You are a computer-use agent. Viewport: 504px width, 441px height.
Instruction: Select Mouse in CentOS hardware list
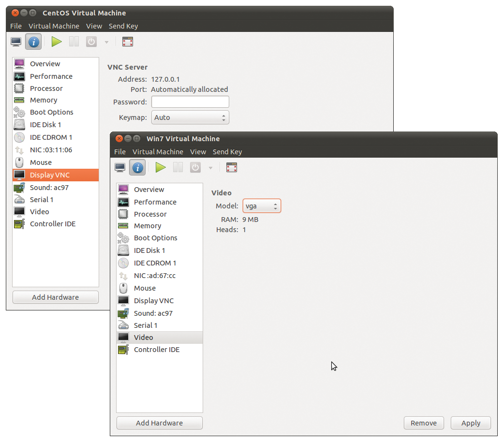[x=56, y=162]
